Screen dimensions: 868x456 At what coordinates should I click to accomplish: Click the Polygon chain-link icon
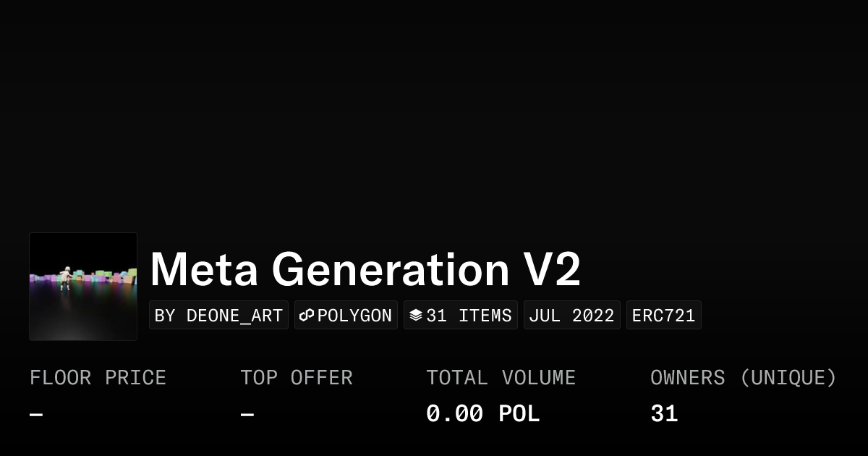pos(307,316)
